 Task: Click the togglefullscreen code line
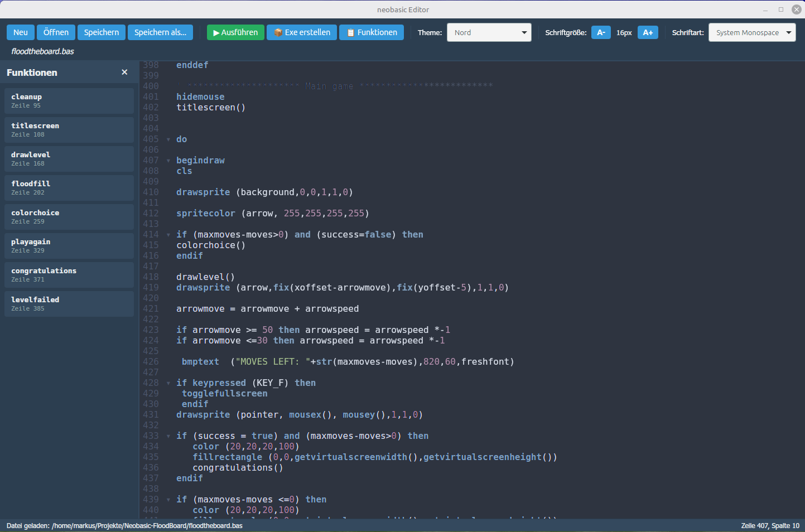224,394
